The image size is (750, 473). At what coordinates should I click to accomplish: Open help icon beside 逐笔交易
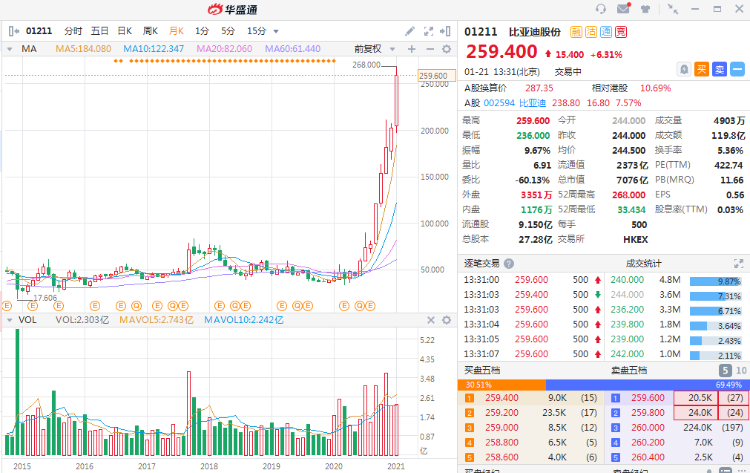509,264
